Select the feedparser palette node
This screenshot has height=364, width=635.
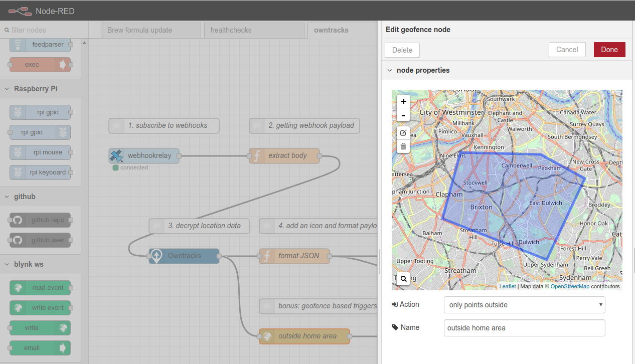tap(40, 45)
